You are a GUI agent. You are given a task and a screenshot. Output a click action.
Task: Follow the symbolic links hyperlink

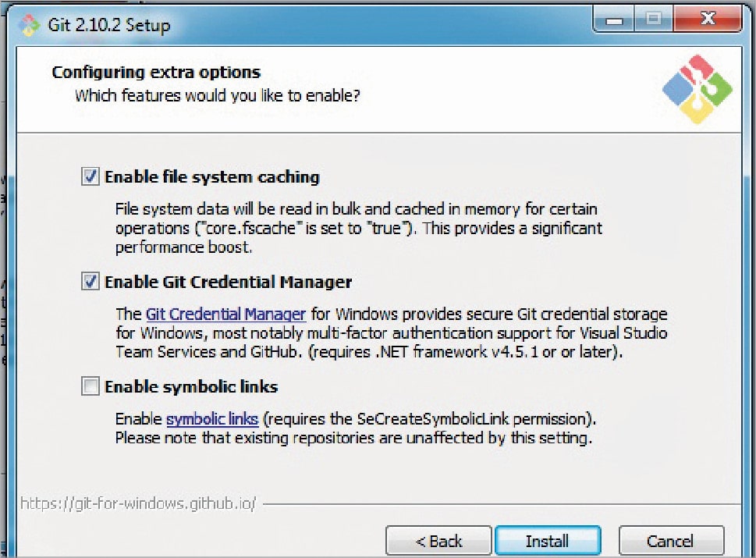(x=212, y=419)
